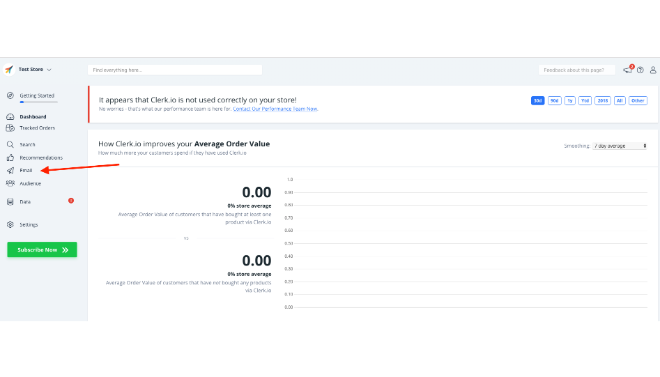Click the red Data notification badge

tap(71, 201)
